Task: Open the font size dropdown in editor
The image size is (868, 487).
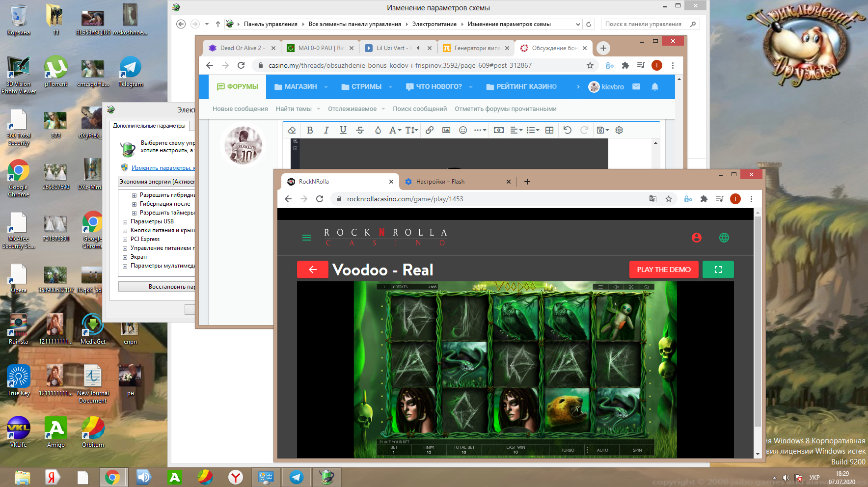Action: coord(411,130)
